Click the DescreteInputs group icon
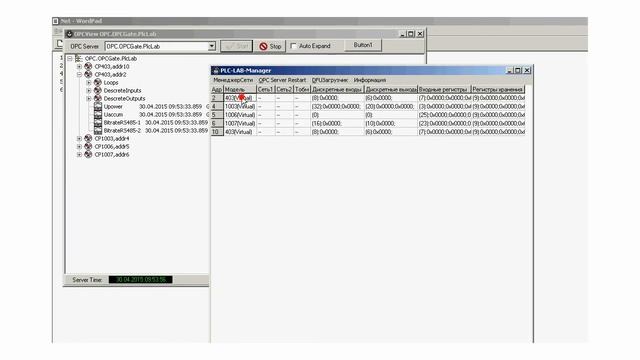The width and height of the screenshot is (640, 360). click(98, 91)
